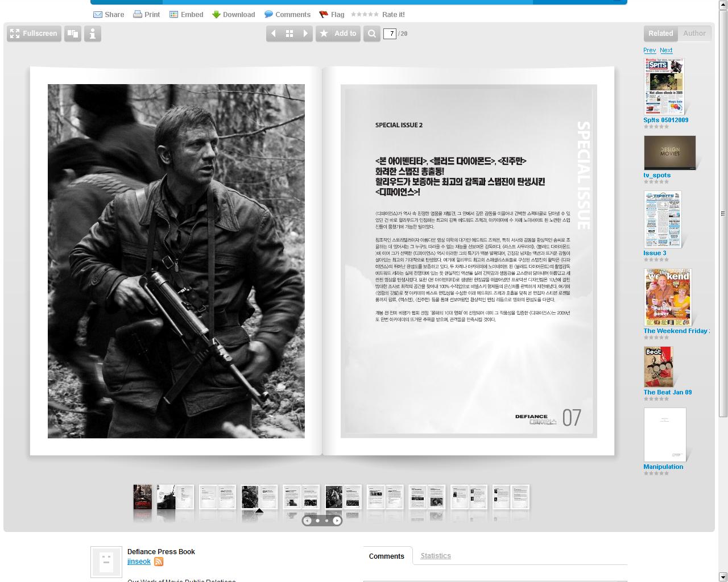Toggle the page layout view icon

coord(72,34)
